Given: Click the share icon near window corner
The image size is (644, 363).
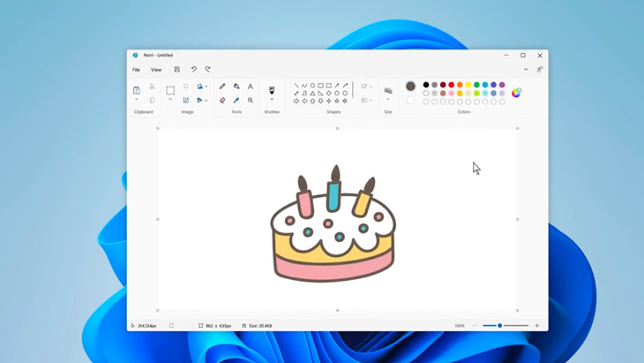Looking at the screenshot, I should (x=540, y=70).
